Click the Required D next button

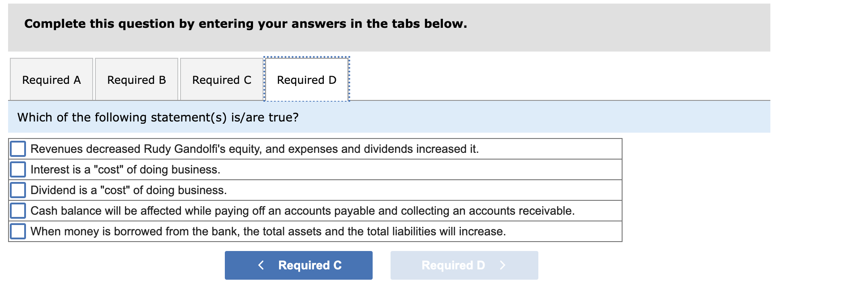(x=464, y=265)
